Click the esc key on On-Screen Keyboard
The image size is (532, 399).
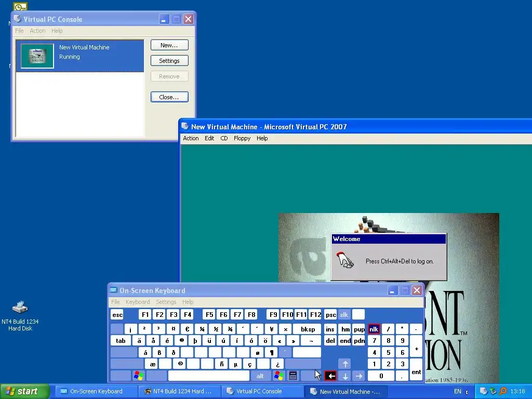[117, 314]
